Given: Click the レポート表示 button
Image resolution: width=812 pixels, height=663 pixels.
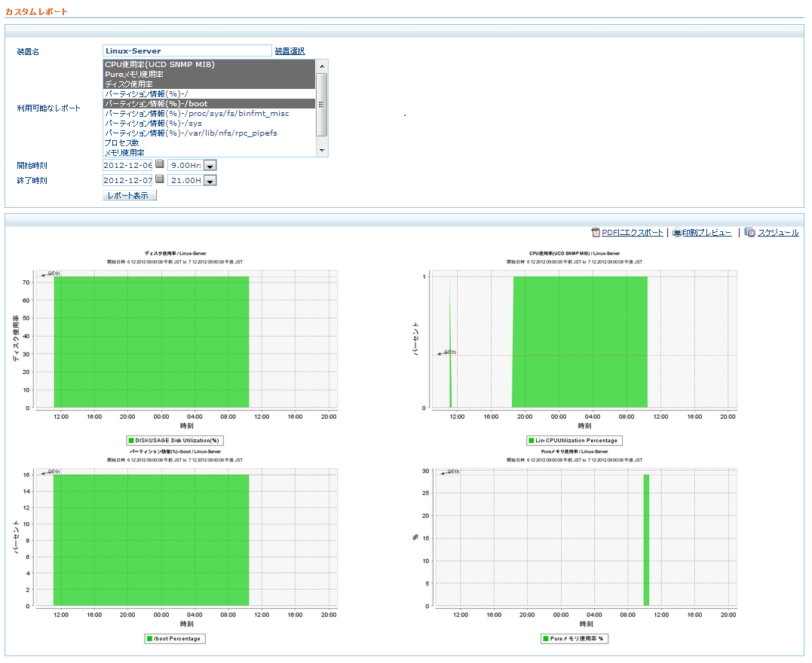Looking at the screenshot, I should [x=130, y=195].
